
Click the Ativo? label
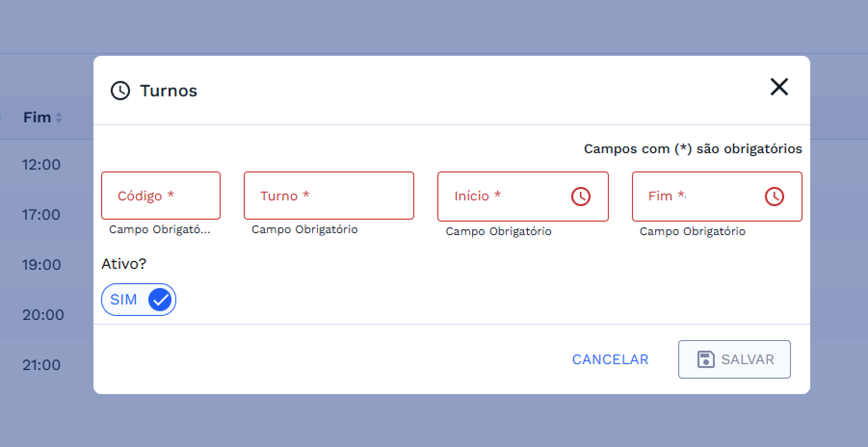[124, 264]
